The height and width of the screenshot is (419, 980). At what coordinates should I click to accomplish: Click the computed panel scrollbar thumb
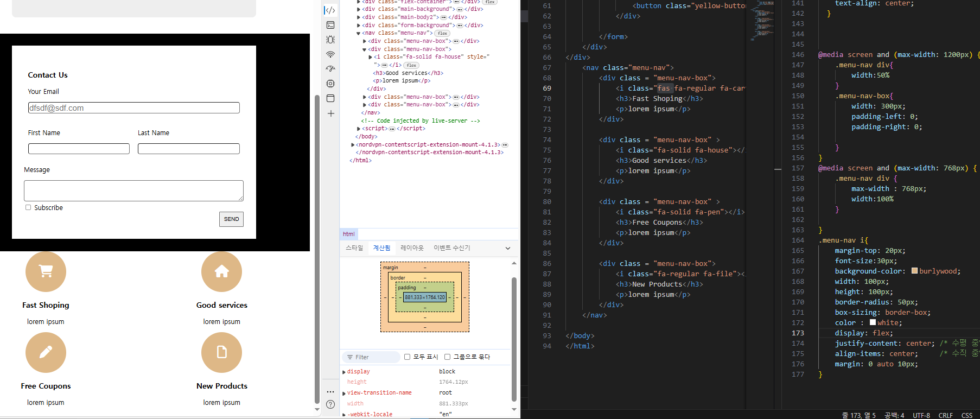[514, 339]
